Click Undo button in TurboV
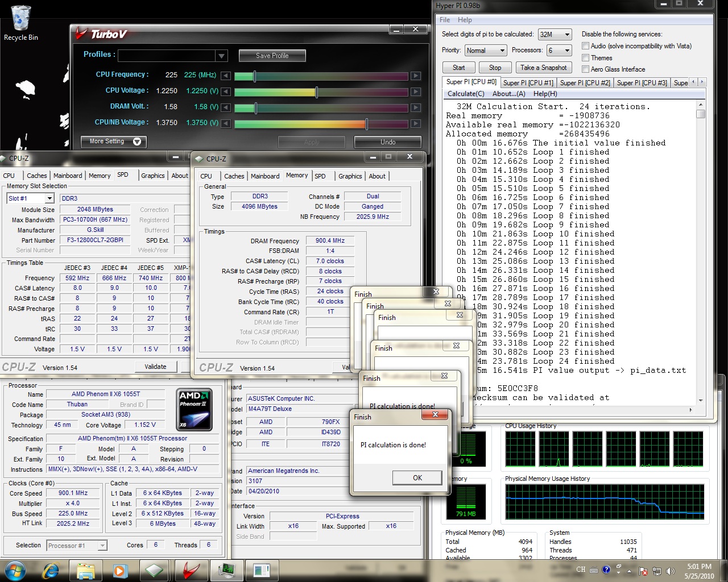Screen dimensions: 728x582 [x=388, y=142]
